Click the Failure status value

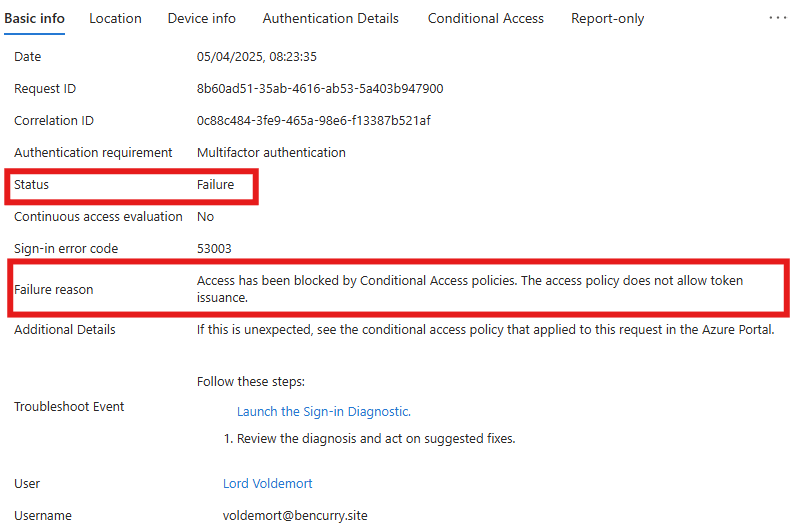pos(216,185)
